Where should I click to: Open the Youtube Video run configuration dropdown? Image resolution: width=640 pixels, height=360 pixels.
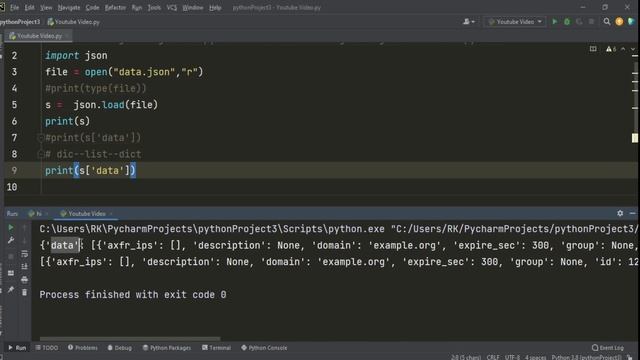pos(516,22)
